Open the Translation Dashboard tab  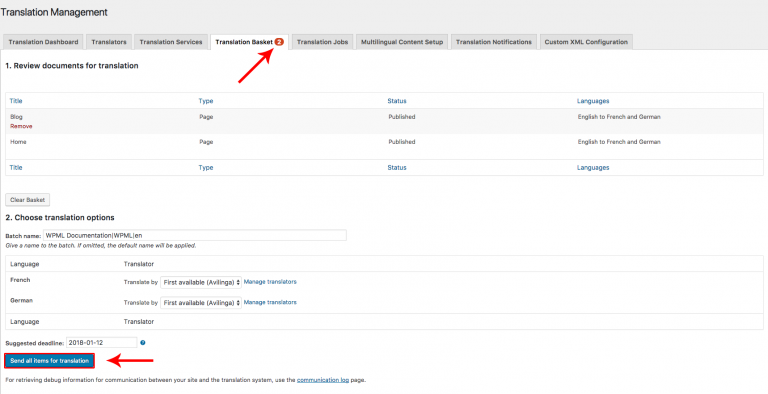pyautogui.click(x=43, y=42)
